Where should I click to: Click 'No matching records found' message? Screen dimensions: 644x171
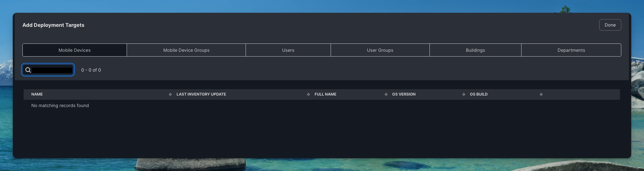(x=60, y=105)
